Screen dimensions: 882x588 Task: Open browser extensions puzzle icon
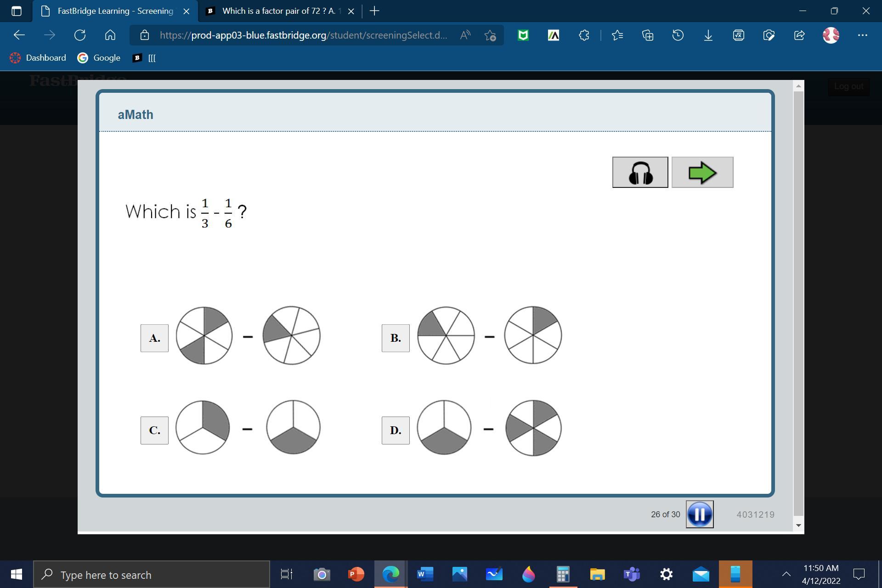point(584,35)
